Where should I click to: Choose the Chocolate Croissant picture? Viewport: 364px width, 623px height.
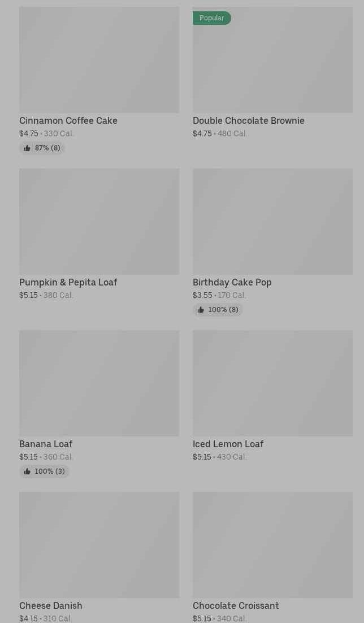(272, 545)
